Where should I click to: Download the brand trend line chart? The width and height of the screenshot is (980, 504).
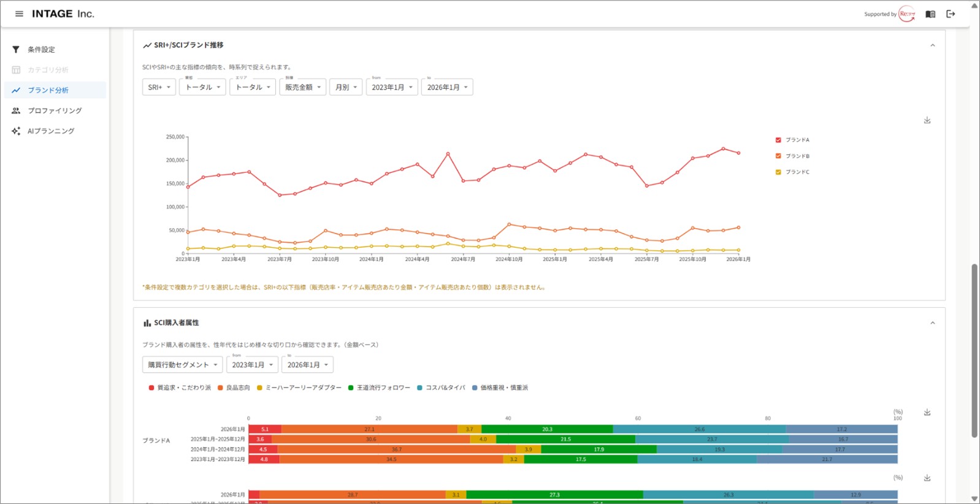click(x=927, y=120)
